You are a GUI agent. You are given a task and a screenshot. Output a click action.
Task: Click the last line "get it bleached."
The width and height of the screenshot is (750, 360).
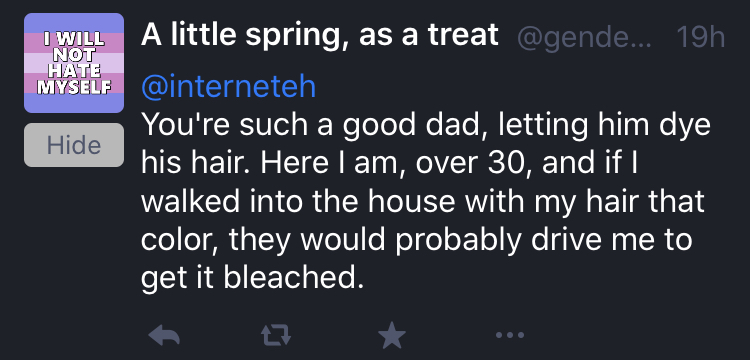[249, 279]
